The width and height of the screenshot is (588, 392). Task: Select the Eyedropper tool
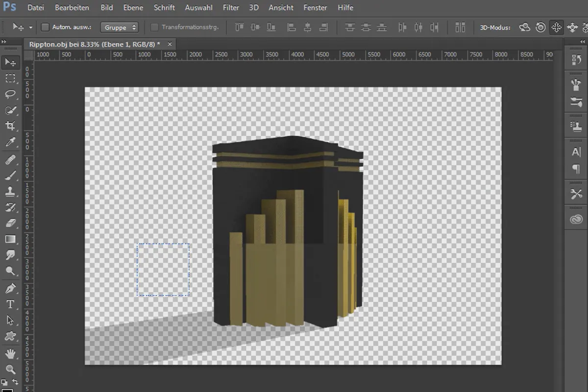(x=10, y=143)
